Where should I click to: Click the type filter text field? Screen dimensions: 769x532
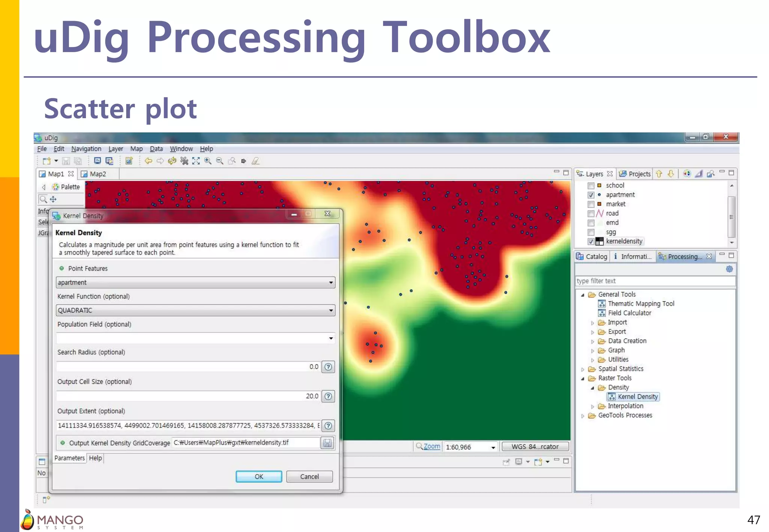point(655,281)
